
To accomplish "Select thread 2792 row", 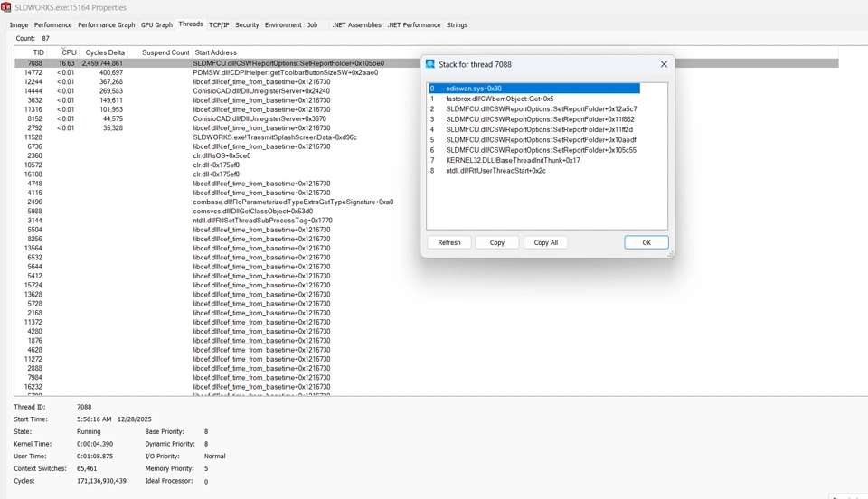I will point(426,127).
